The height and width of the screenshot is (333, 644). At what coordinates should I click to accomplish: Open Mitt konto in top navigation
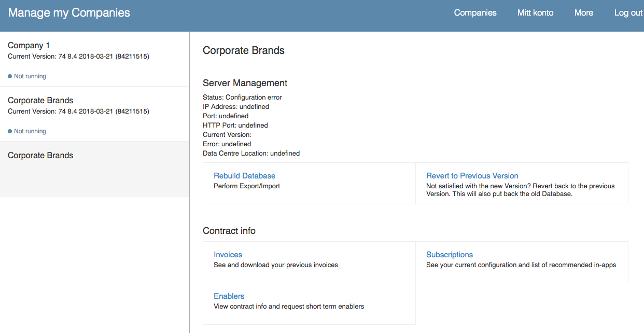[x=535, y=13]
